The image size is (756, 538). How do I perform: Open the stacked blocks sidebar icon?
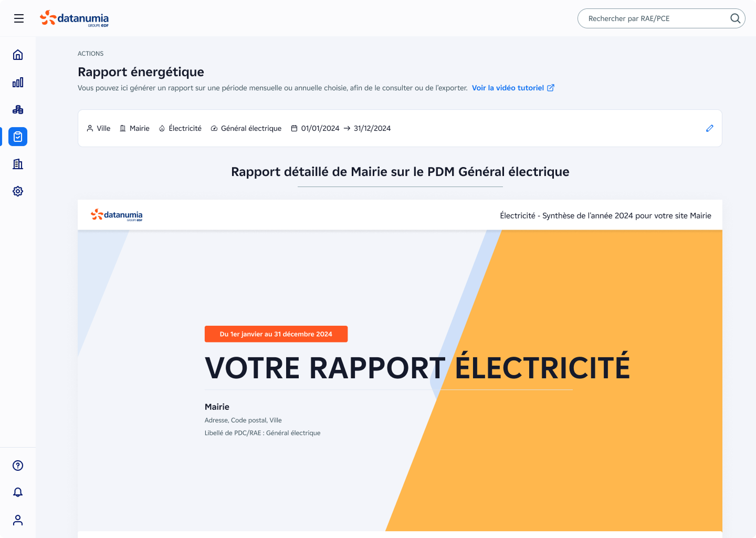18,109
